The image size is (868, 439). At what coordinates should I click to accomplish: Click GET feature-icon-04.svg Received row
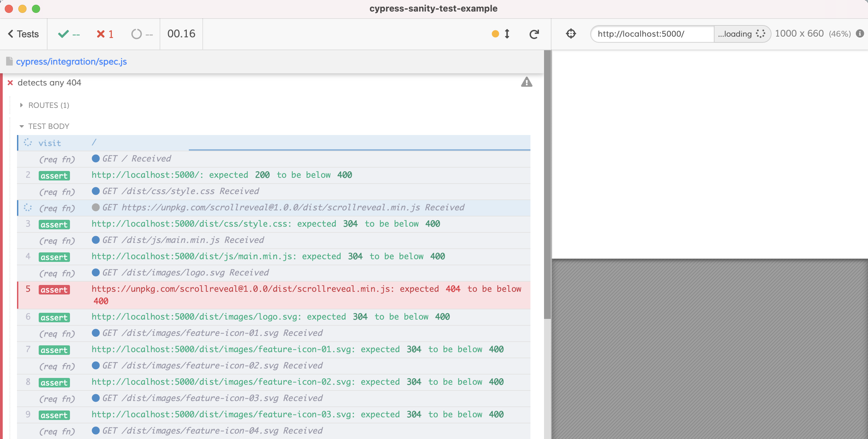pos(274,431)
